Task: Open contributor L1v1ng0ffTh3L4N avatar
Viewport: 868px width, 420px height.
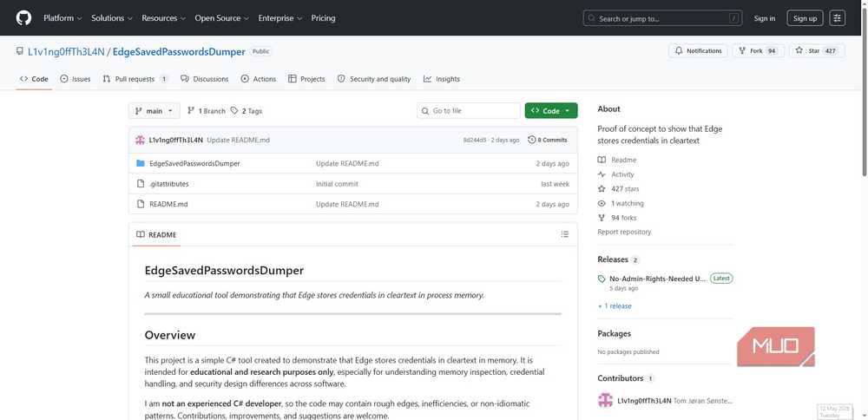Action: 605,401
